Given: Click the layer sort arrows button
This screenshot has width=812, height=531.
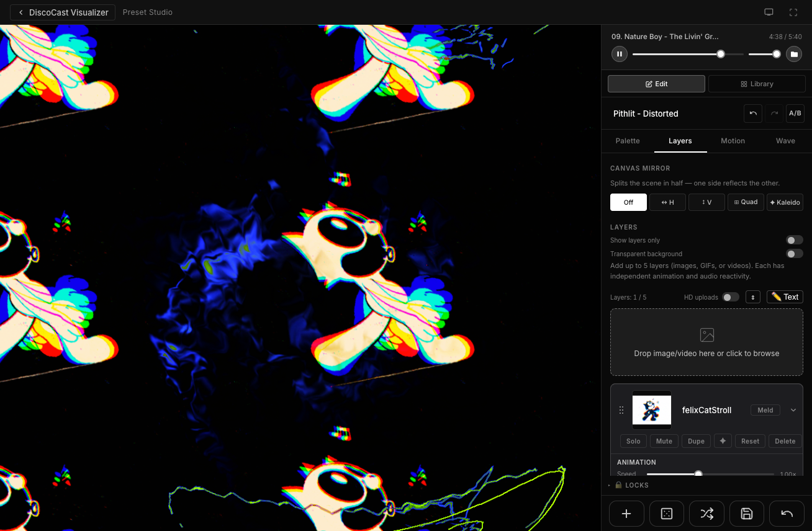Looking at the screenshot, I should point(753,297).
